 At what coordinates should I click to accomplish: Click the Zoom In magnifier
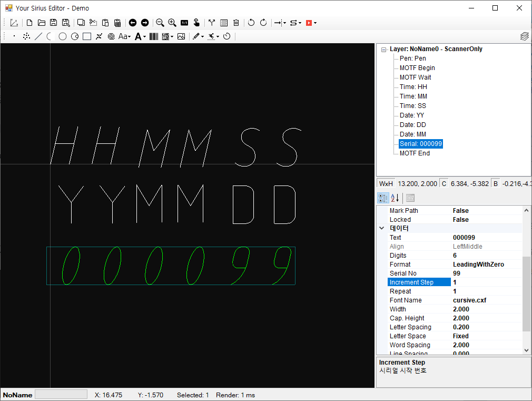(x=172, y=23)
